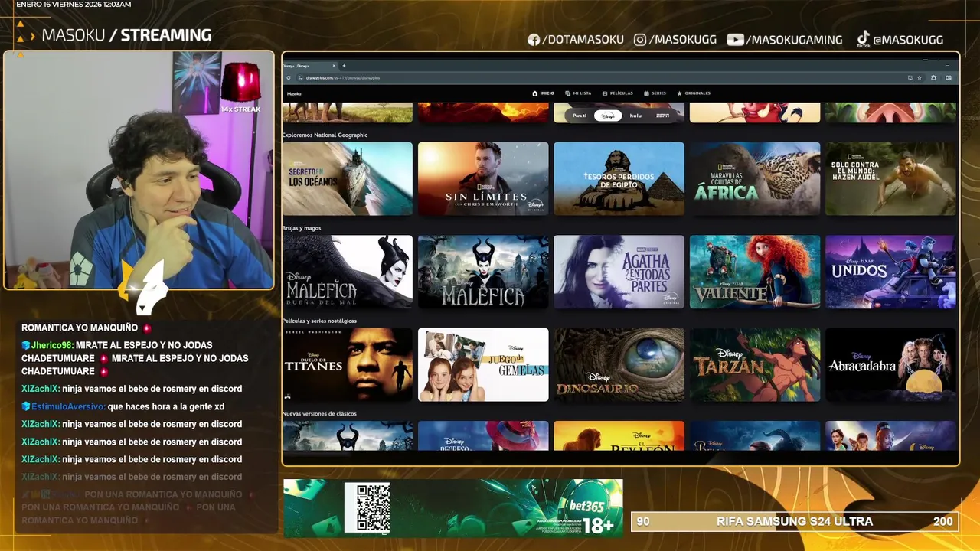Open El Rey León remake thumbnail
The image size is (980, 551).
click(x=619, y=435)
